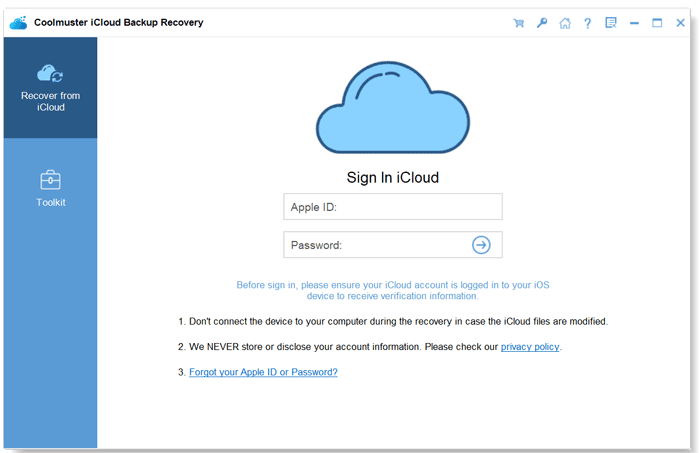This screenshot has height=453, width=700.
Task: Minimize the Coolmuster window
Action: pyautogui.click(x=634, y=23)
